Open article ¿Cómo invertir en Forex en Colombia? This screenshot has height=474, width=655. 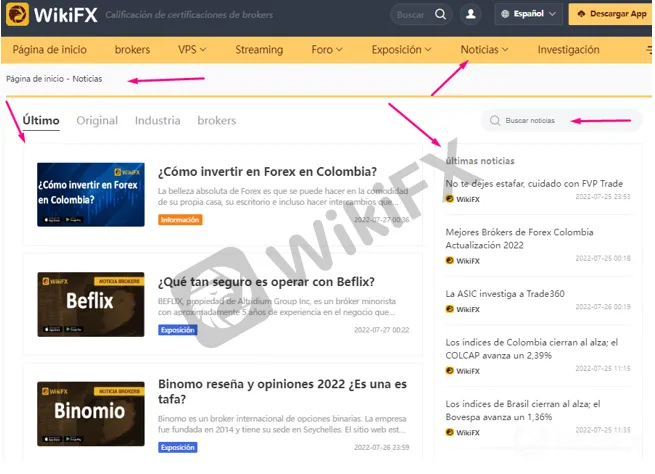(x=267, y=172)
